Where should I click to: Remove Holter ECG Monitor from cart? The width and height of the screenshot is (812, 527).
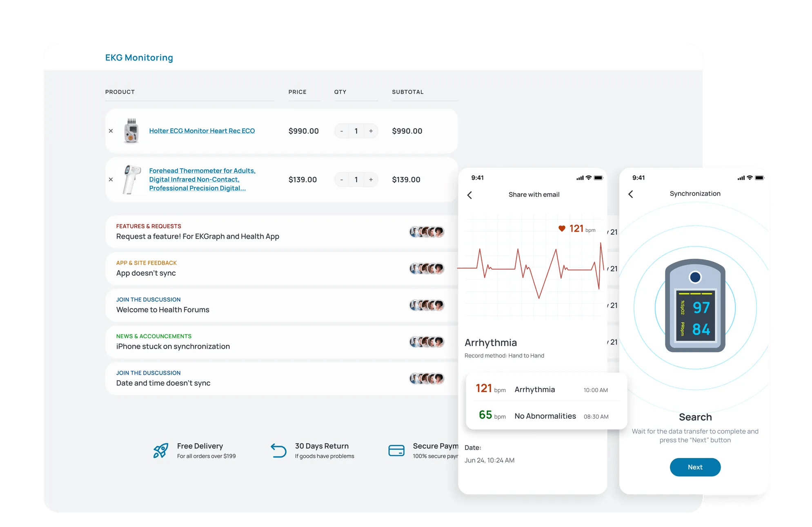coord(111,131)
